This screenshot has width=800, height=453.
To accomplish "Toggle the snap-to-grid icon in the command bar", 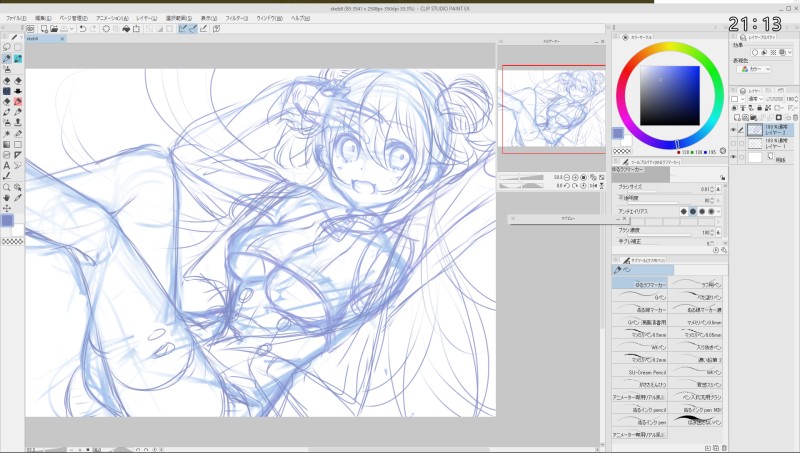I will pyautogui.click(x=204, y=29).
